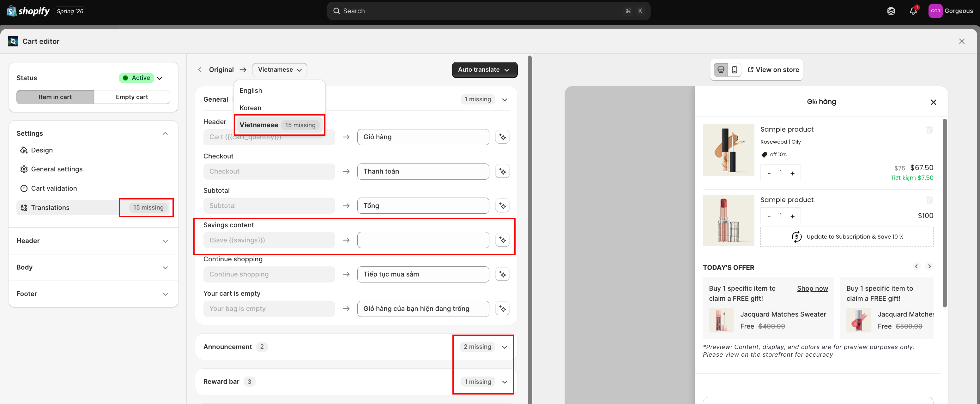Click the Gorgeous store avatar
Image resolution: width=980 pixels, height=404 pixels.
[x=935, y=11]
